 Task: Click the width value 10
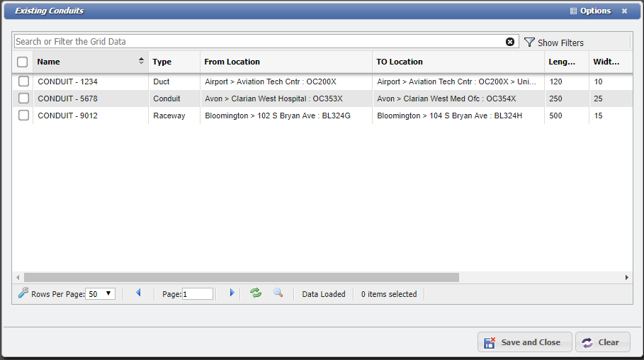[x=598, y=81]
